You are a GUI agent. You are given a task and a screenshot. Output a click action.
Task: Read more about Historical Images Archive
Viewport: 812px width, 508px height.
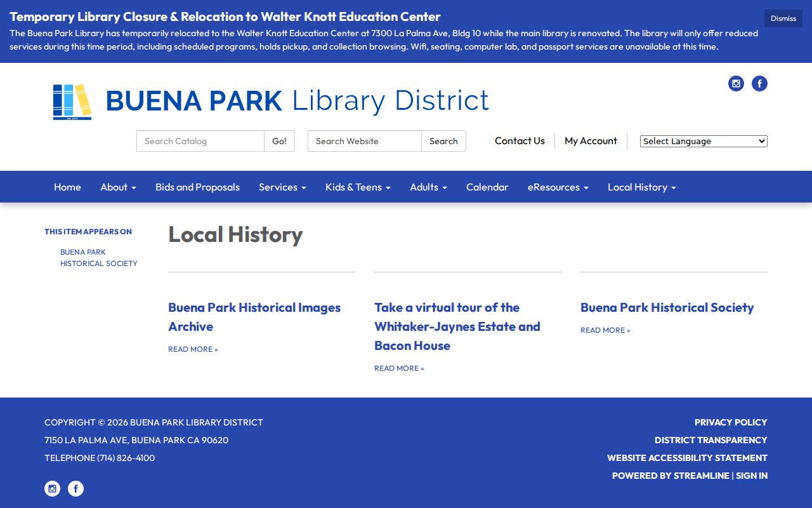point(193,349)
